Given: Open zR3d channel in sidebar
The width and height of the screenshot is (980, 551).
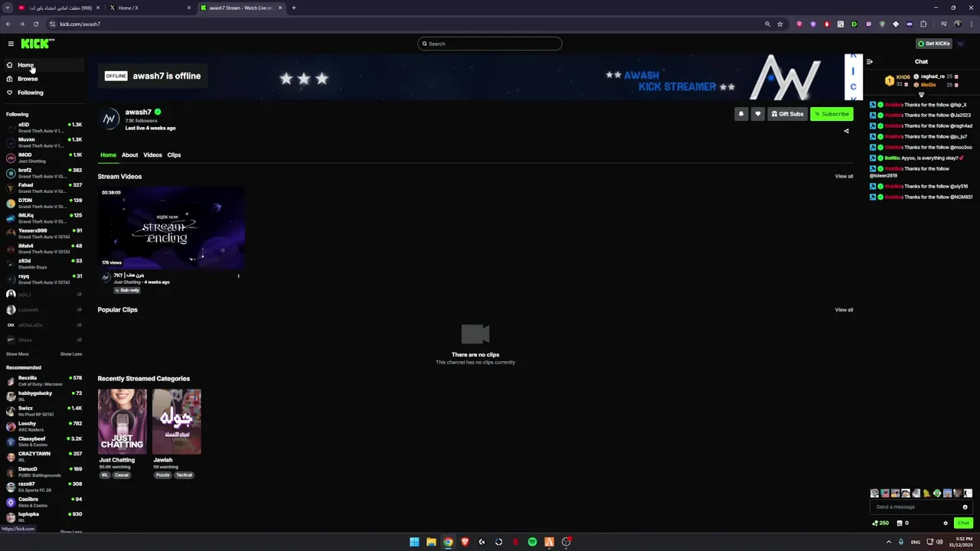Looking at the screenshot, I should coord(44,264).
